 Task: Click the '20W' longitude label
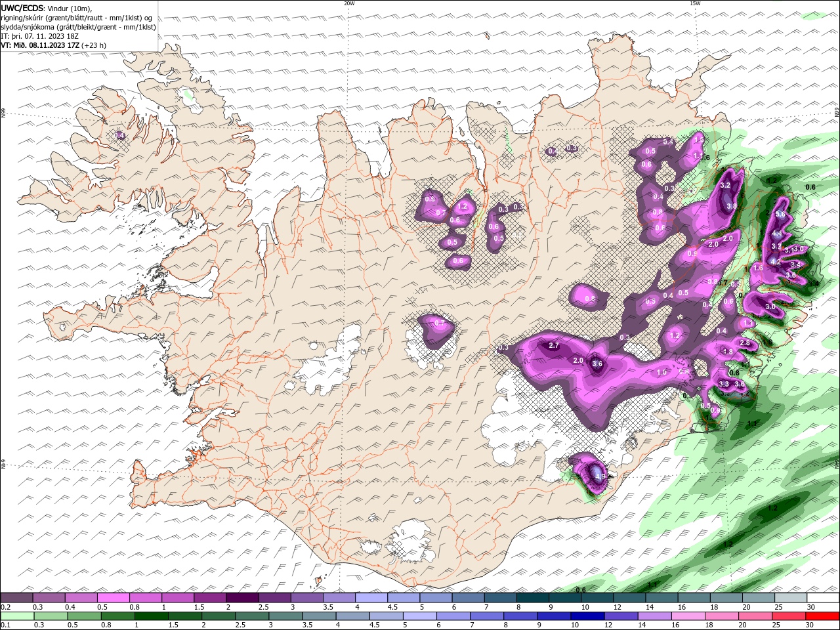(x=349, y=3)
